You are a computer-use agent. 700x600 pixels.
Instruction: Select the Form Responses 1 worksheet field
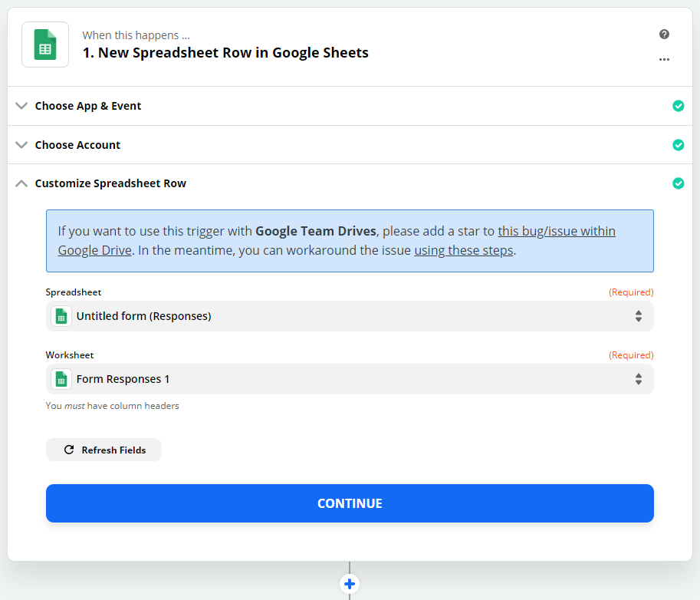350,379
